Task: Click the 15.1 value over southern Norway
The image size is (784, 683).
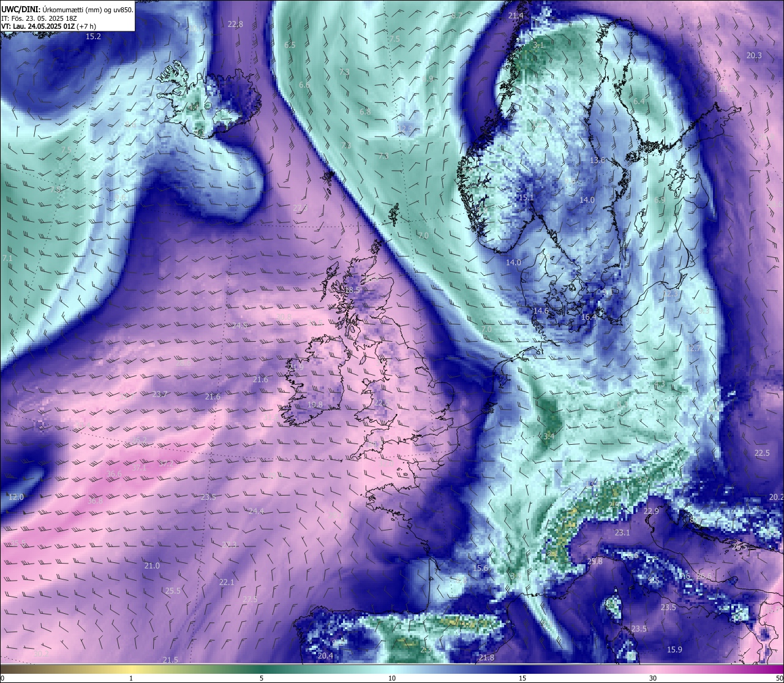Action: pyautogui.click(x=526, y=198)
